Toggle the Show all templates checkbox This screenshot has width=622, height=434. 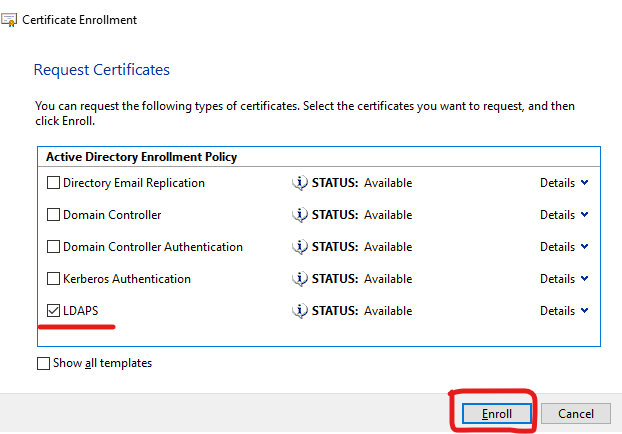pyautogui.click(x=43, y=363)
